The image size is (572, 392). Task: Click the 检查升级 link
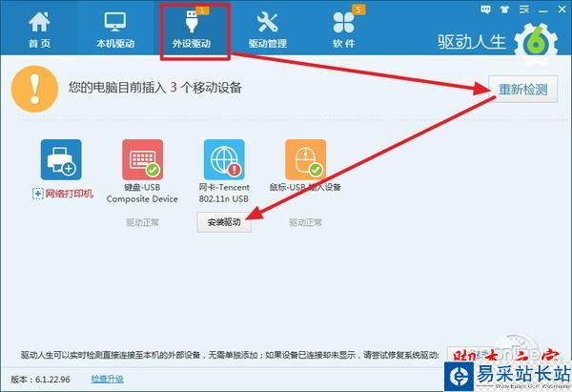coord(107,380)
